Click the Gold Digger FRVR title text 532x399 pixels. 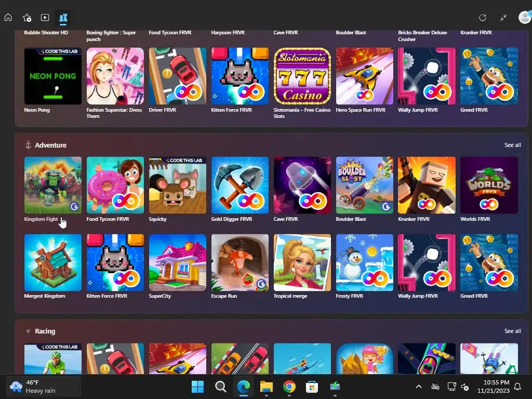tap(232, 219)
